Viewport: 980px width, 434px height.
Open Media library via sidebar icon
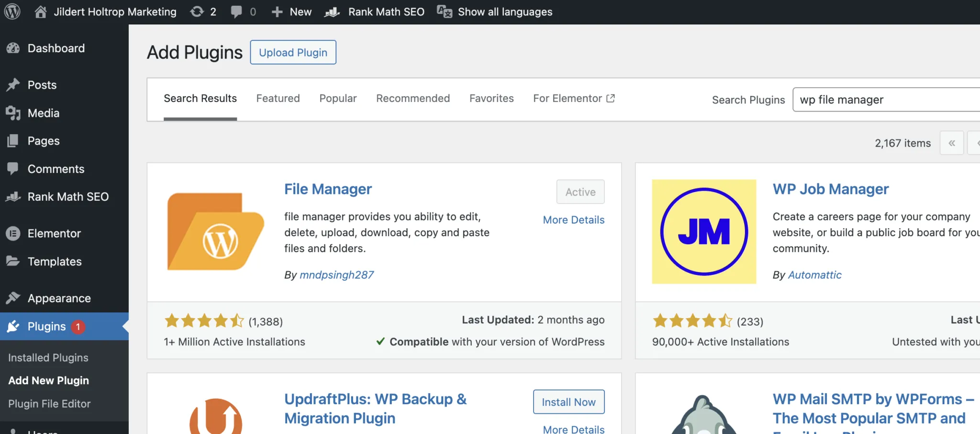[13, 113]
